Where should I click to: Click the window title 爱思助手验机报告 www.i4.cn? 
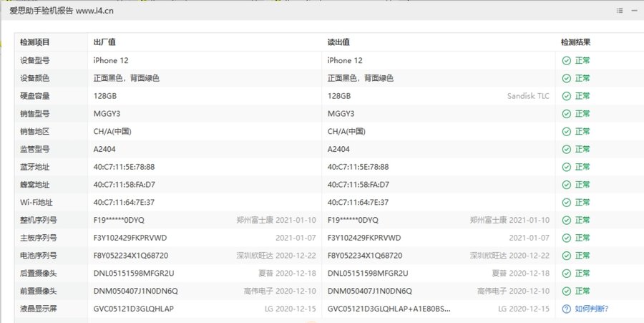(x=62, y=11)
